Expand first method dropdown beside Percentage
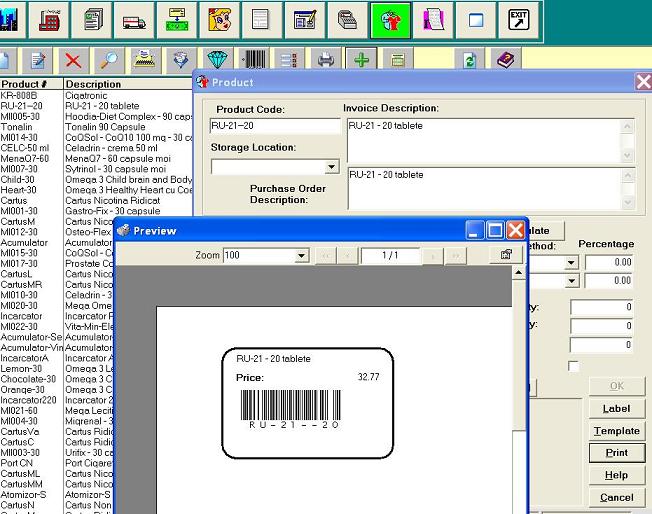 tap(572, 262)
